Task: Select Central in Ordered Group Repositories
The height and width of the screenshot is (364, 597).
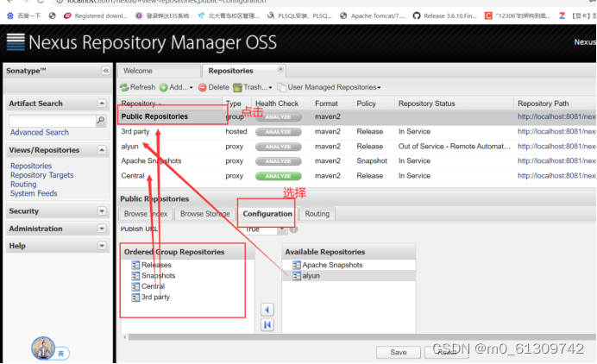Action: point(148,286)
